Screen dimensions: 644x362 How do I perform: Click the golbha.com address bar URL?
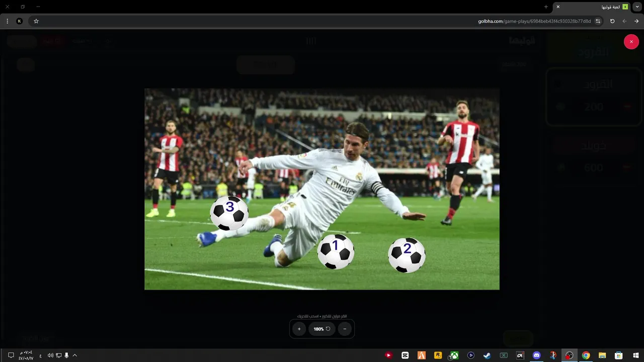pyautogui.click(x=534, y=21)
